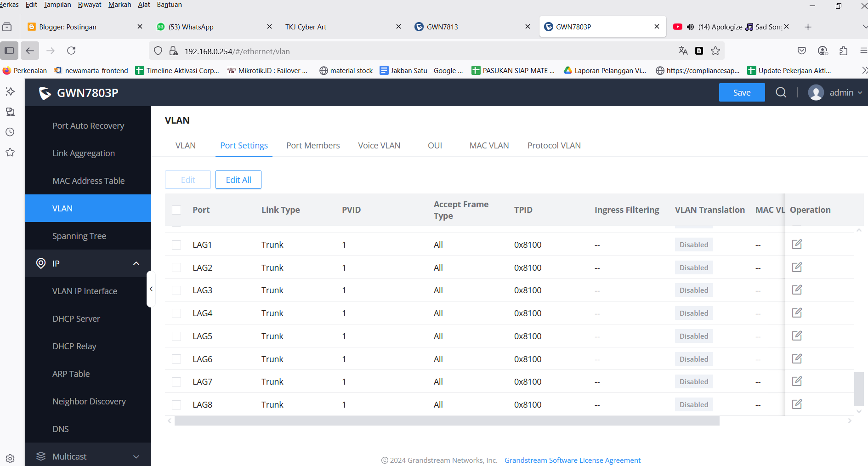
Task: Edit the LAG3 port row
Action: 797,290
